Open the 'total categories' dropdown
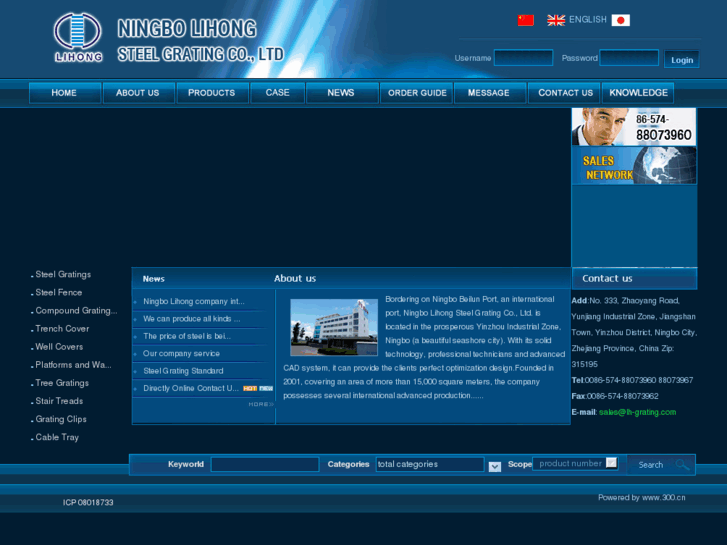The image size is (727, 545). click(430, 464)
